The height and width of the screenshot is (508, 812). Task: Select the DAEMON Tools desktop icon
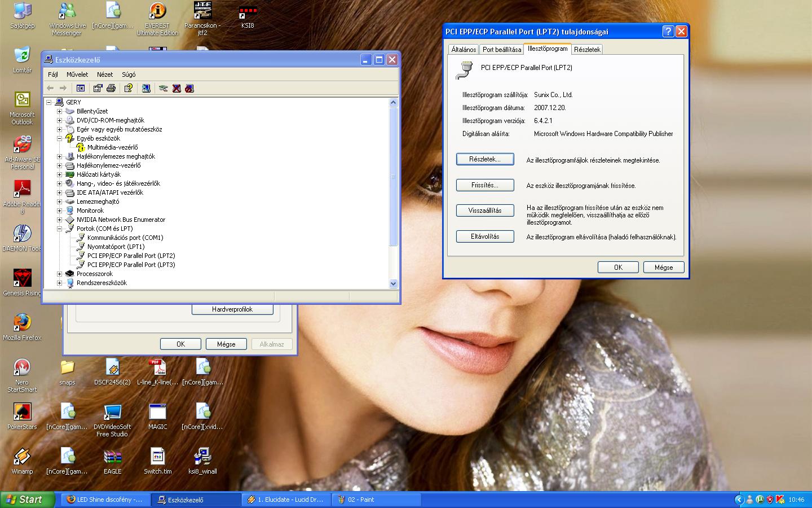[22, 238]
